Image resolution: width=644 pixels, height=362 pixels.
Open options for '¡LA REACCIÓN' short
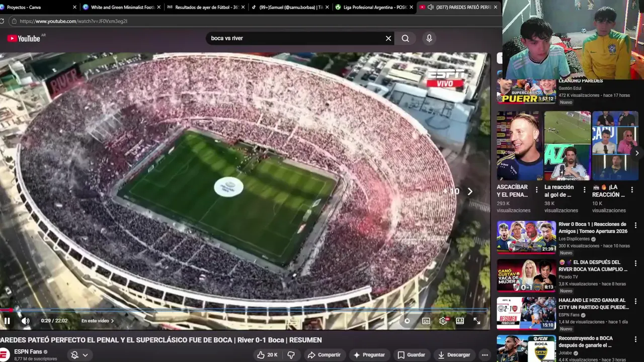pyautogui.click(x=632, y=190)
